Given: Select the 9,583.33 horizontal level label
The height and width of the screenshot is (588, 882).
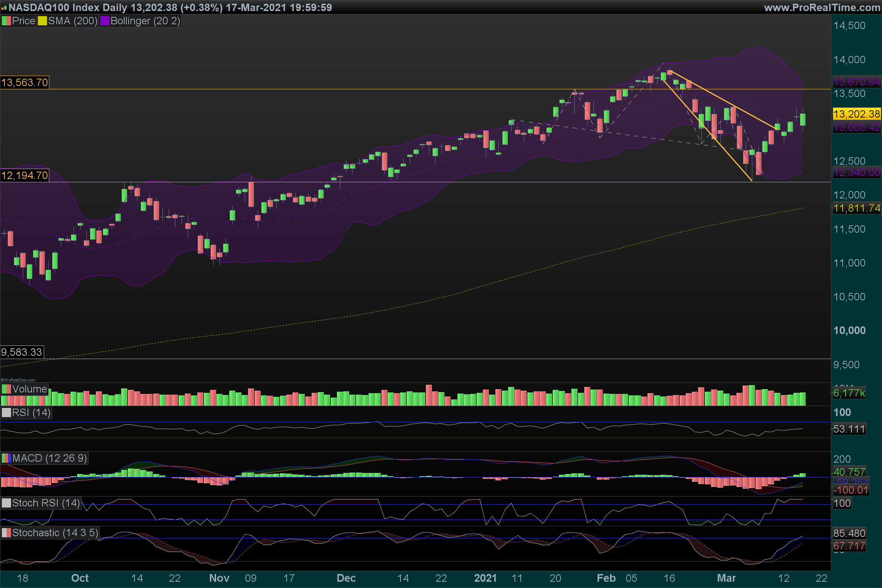Looking at the screenshot, I should pos(22,352).
